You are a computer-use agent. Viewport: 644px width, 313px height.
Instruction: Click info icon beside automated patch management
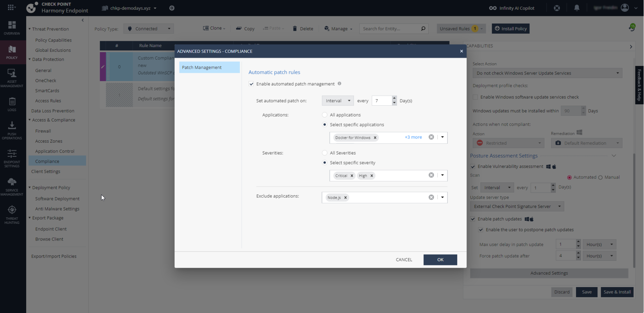tap(339, 84)
